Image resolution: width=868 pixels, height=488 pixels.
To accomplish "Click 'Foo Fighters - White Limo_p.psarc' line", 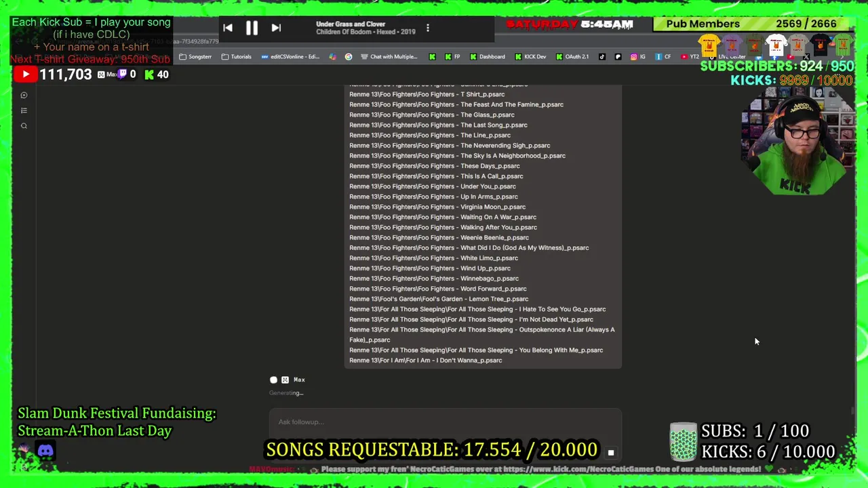I will point(433,258).
